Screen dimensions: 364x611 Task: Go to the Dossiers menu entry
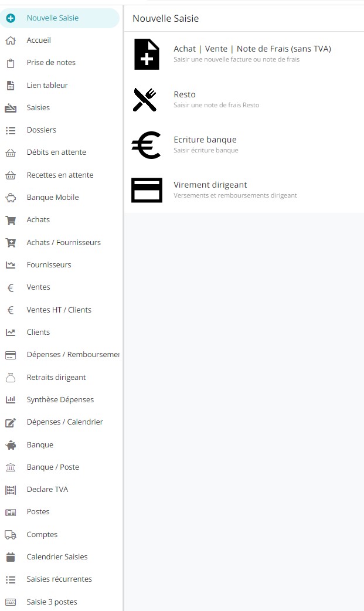(x=41, y=130)
